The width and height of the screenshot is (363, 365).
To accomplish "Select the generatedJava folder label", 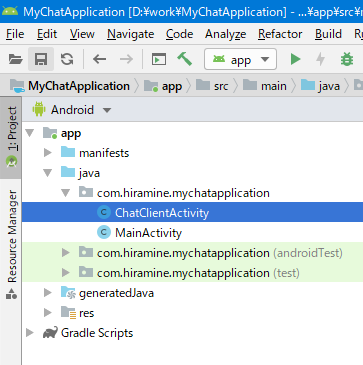I will coord(116,293).
